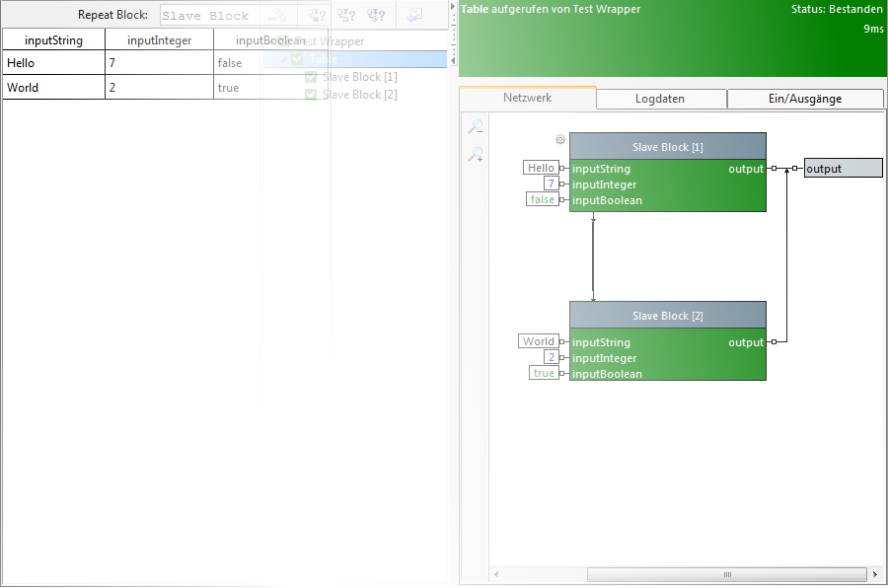The width and height of the screenshot is (888, 588).
Task: Toggle the Slave Block [1] tree checkmark
Action: tap(311, 77)
